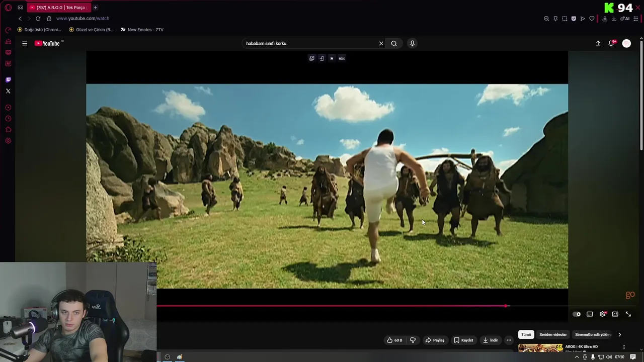Open YouTube notifications bell
This screenshot has height=362, width=644.
(611, 43)
